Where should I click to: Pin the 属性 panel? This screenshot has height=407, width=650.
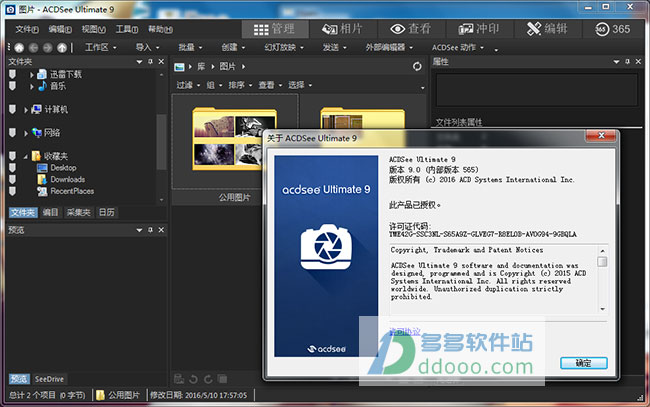coord(628,62)
